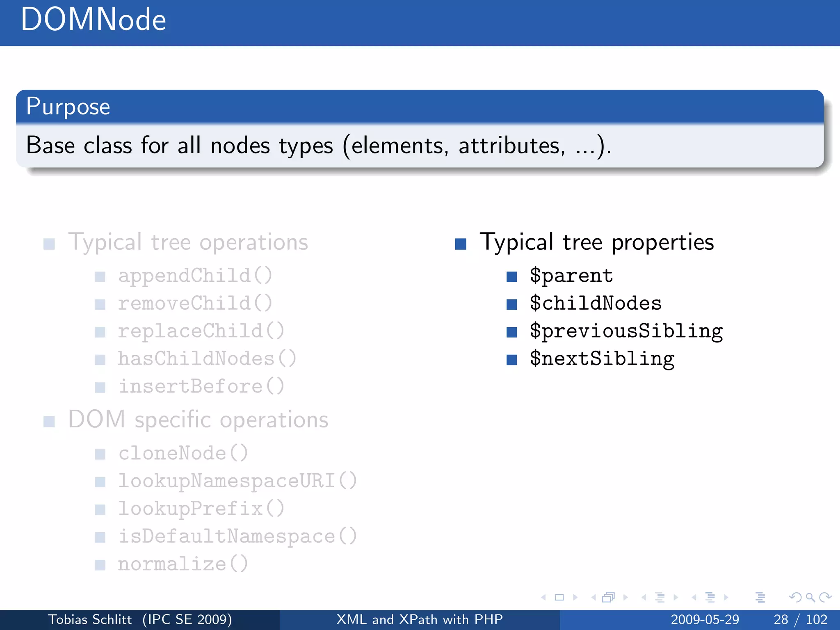
Task: Click the frame stack navigation icon
Action: [x=609, y=598]
